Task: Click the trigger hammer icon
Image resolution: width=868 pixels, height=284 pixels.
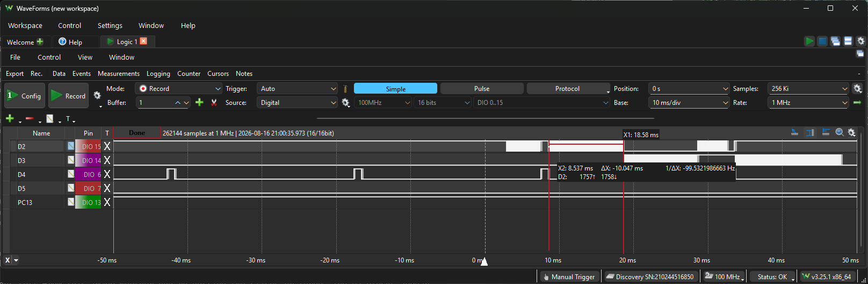Action: (345, 89)
